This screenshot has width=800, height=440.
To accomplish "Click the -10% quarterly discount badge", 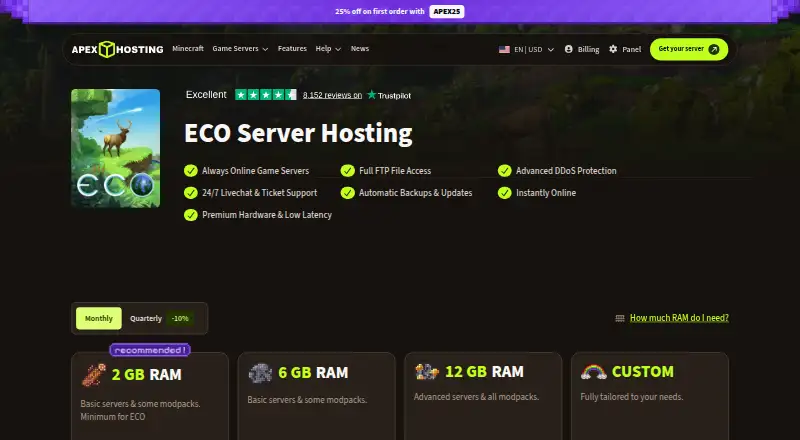I will pos(180,319).
